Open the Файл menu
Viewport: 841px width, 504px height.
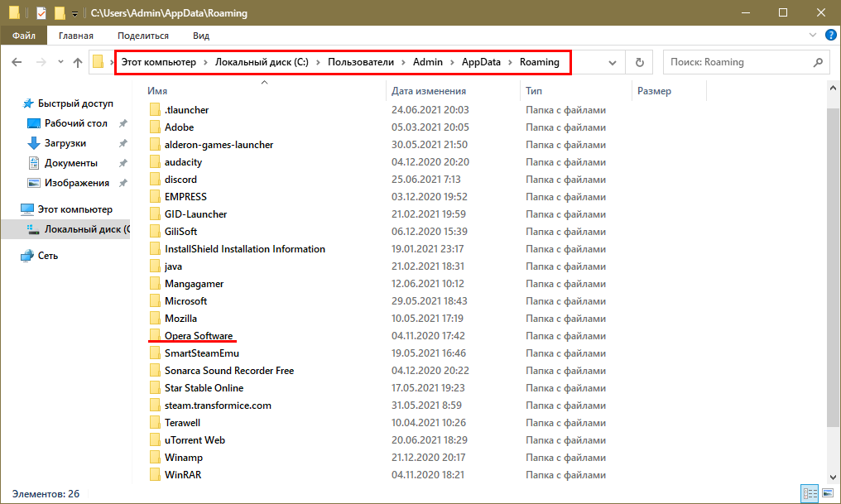click(x=23, y=36)
